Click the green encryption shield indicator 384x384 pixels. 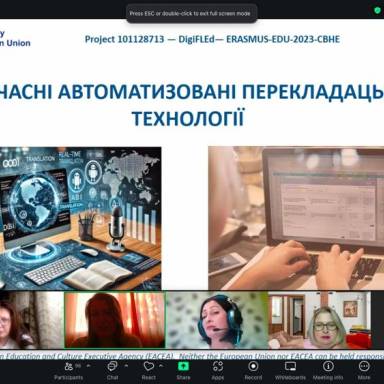point(377,10)
